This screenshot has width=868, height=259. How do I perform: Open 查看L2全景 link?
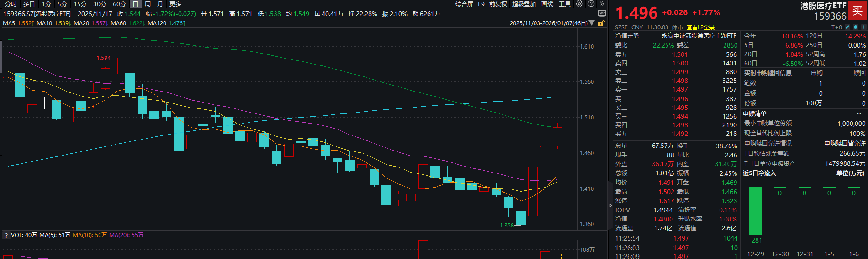click(x=700, y=27)
